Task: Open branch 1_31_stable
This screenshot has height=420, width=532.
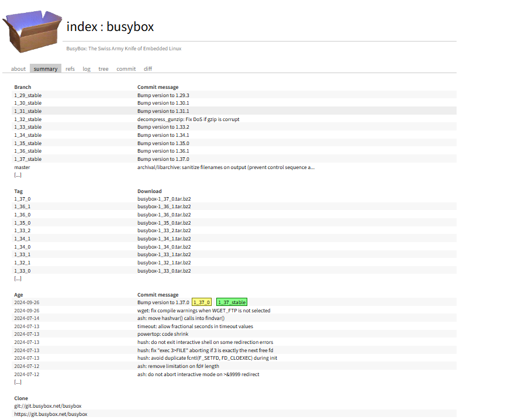Action: pyautogui.click(x=28, y=111)
